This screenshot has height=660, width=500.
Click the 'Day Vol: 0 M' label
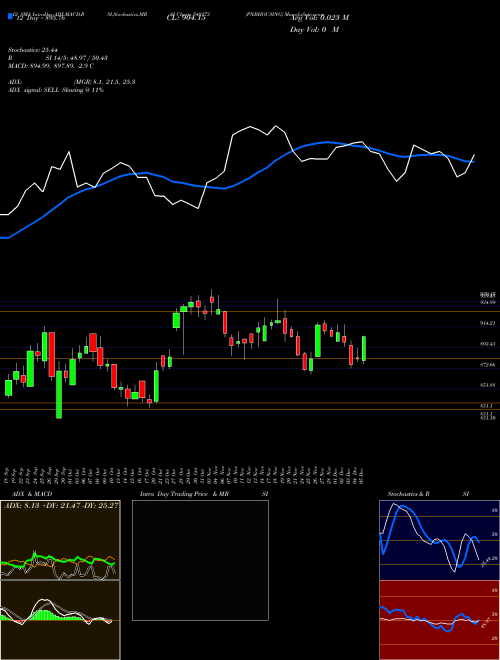[314, 29]
